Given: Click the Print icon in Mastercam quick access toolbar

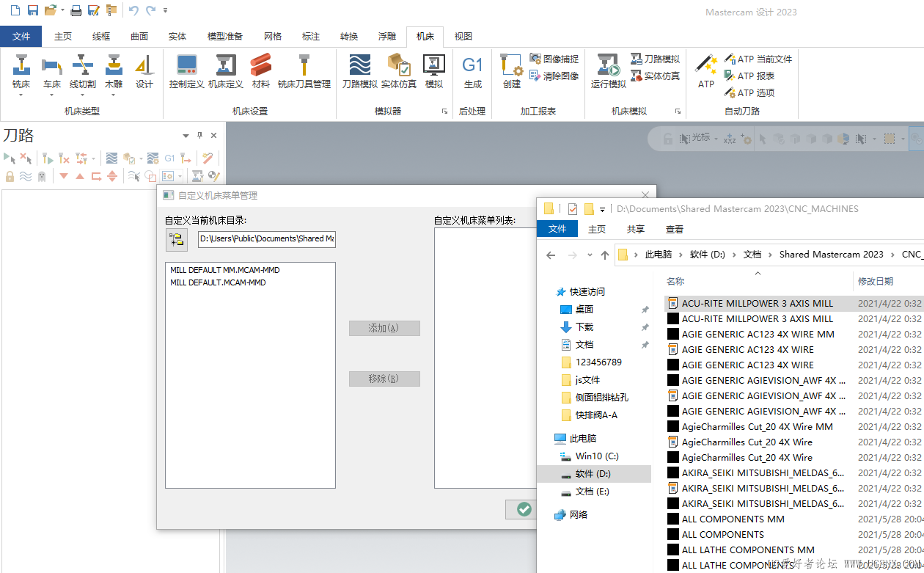Looking at the screenshot, I should pos(76,10).
